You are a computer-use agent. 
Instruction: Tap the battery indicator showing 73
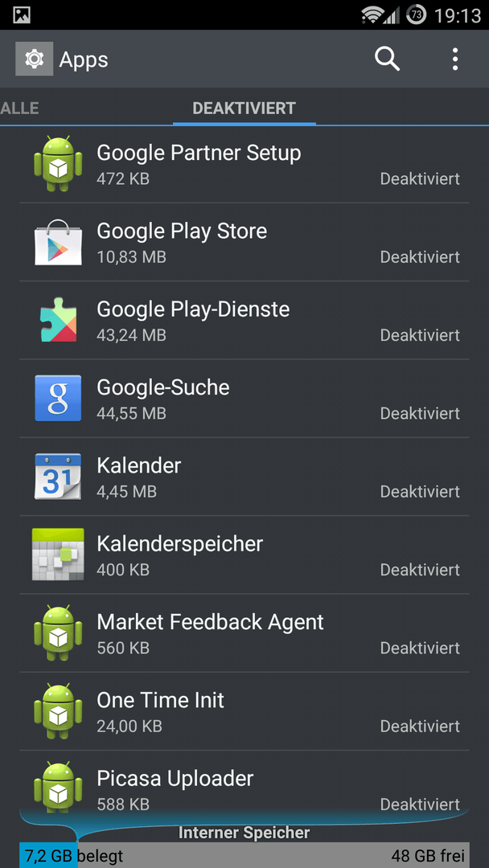point(416,15)
